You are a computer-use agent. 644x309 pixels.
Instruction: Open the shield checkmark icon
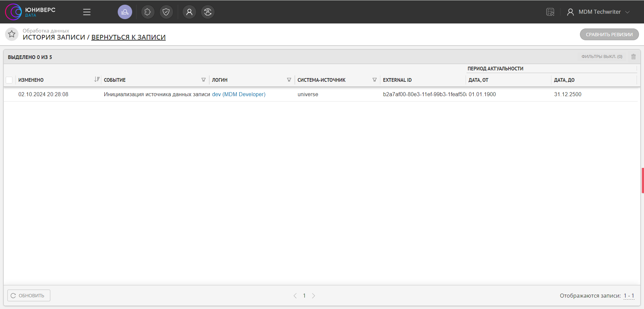pos(166,12)
